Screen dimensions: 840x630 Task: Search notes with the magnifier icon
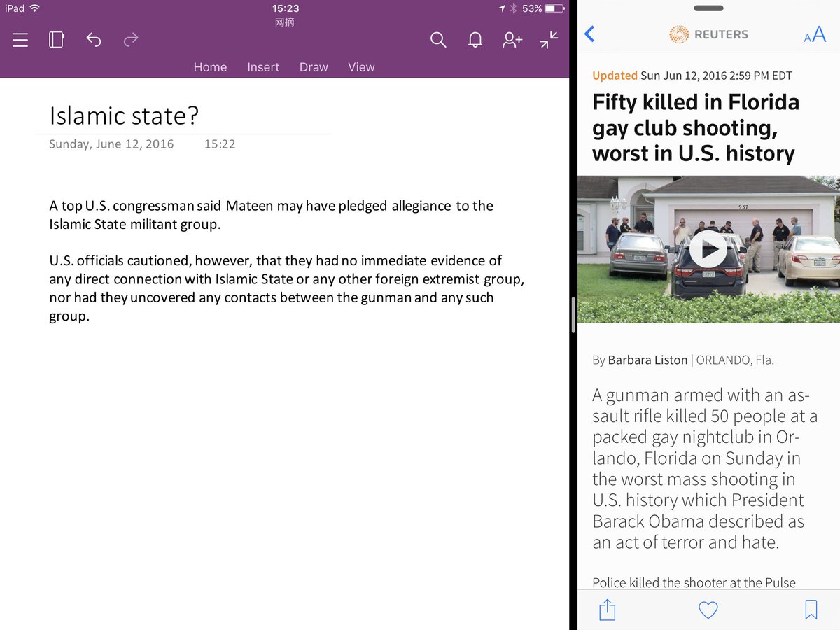(438, 41)
